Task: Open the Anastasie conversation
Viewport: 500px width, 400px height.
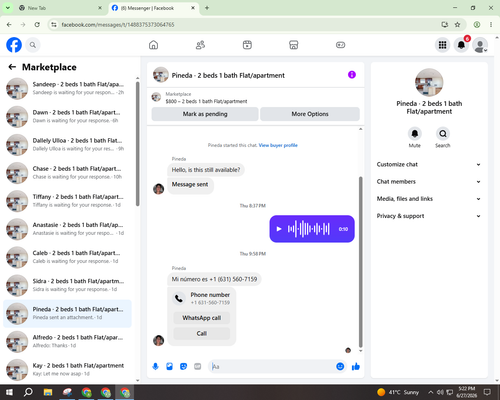Action: point(67,229)
